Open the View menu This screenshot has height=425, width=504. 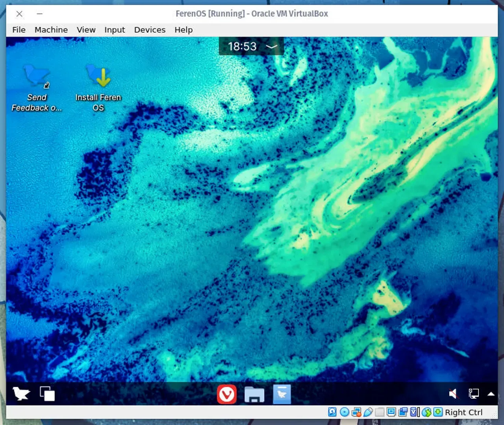86,30
